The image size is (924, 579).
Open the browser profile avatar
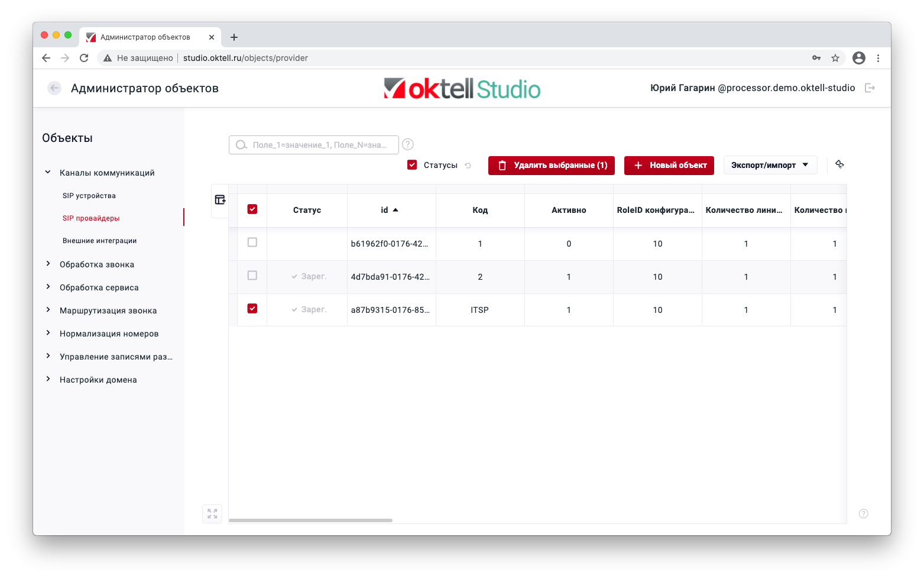click(859, 58)
